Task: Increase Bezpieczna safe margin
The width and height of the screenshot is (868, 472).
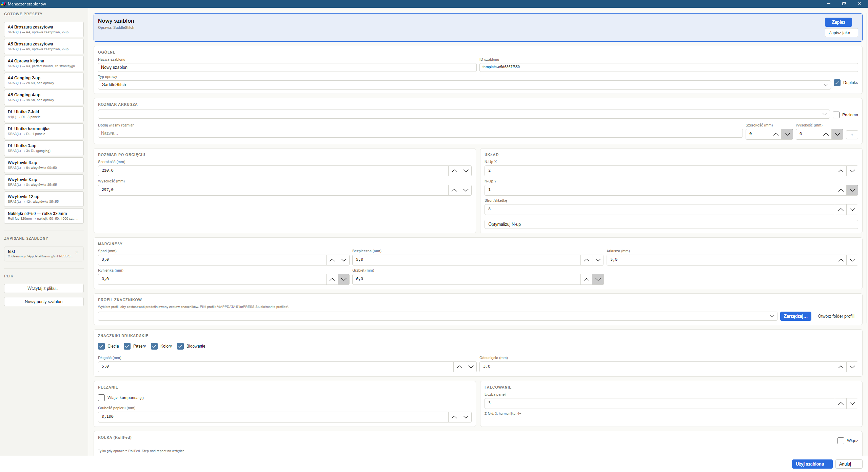Action: [587, 260]
